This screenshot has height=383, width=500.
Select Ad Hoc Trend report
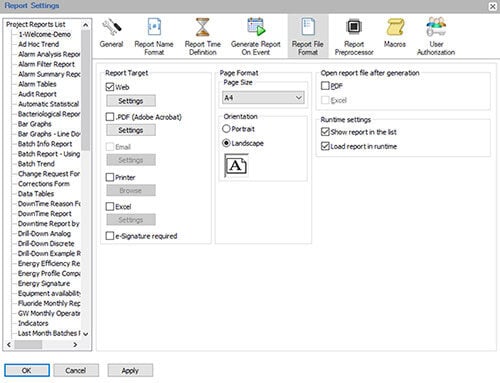pos(39,44)
